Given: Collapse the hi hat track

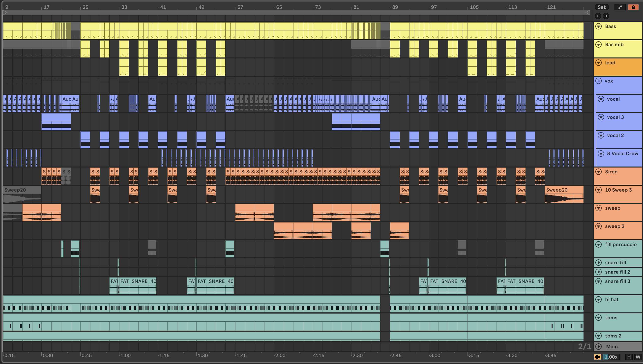Looking at the screenshot, I should click(x=599, y=299).
